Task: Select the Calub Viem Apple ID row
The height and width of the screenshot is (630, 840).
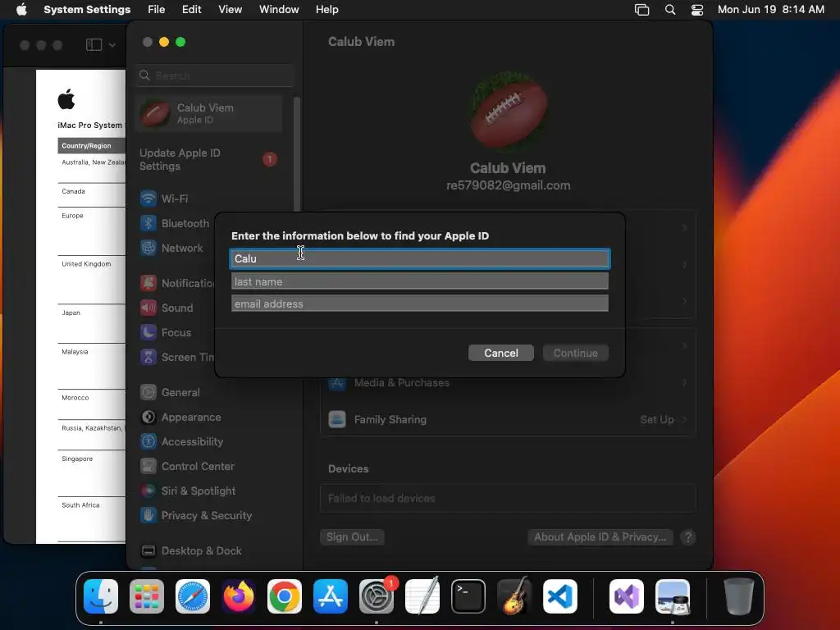Action: point(209,113)
